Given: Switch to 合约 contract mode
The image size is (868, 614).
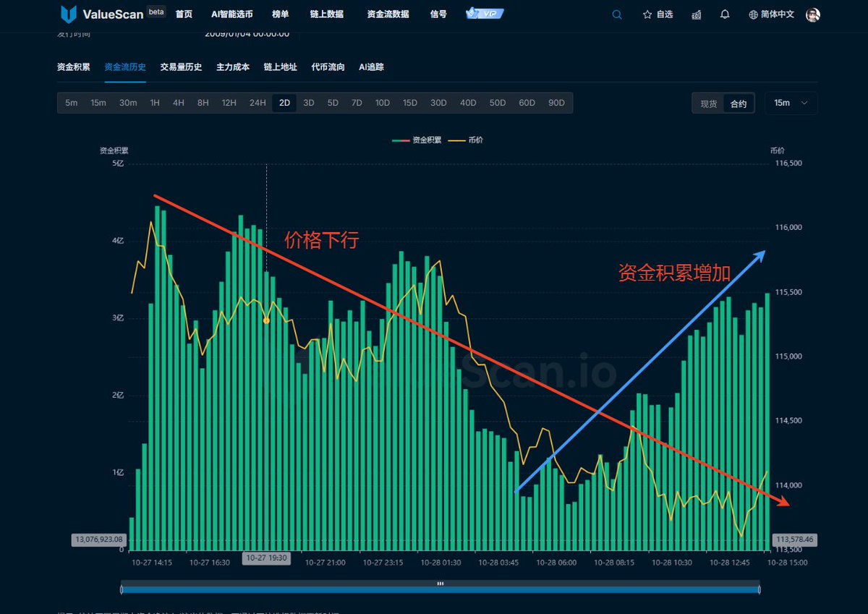Looking at the screenshot, I should [x=738, y=103].
